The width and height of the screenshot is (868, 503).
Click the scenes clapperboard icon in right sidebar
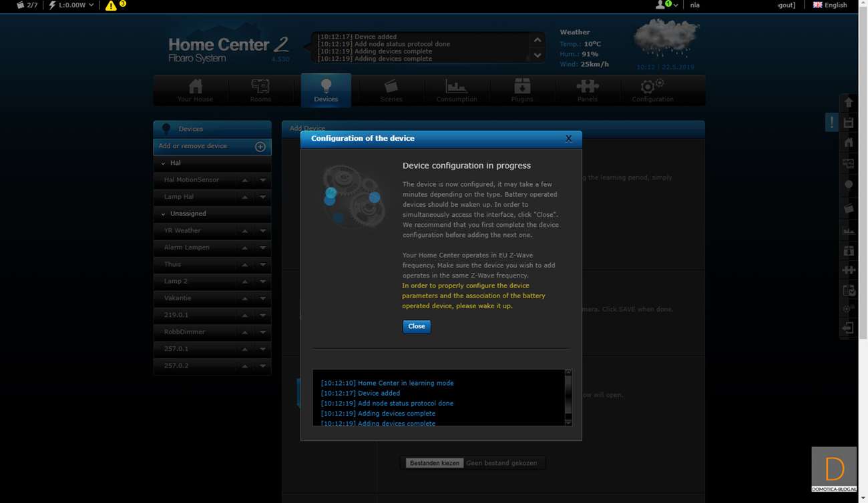(x=849, y=209)
